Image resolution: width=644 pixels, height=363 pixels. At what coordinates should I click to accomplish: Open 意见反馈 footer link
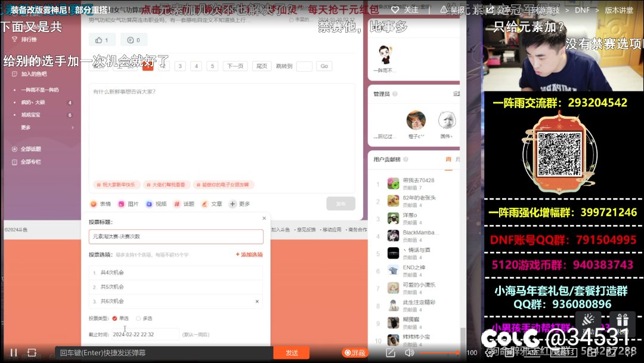pyautogui.click(x=306, y=230)
